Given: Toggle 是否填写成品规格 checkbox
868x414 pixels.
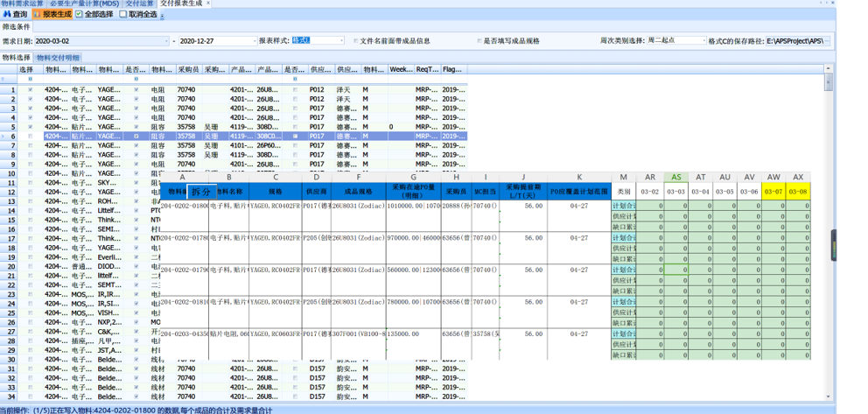Looking at the screenshot, I should (x=479, y=41).
